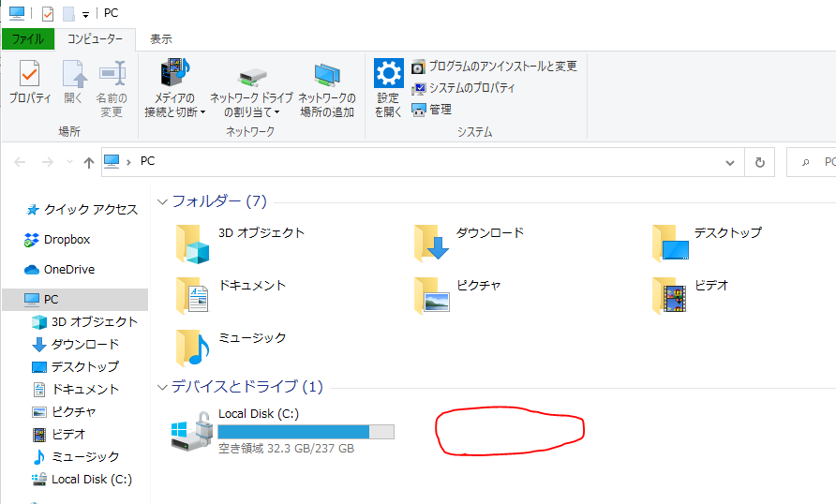
Task: Select the デスクトップ folder icon
Action: [670, 243]
